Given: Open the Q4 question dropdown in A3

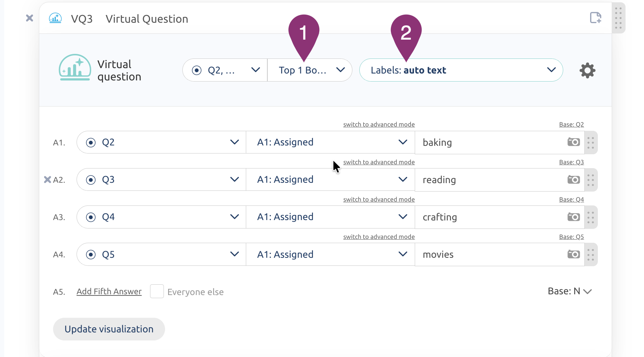Looking at the screenshot, I should (161, 217).
